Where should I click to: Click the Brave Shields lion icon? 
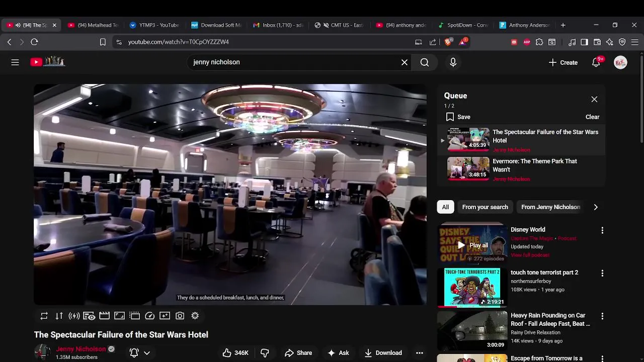tap(448, 42)
